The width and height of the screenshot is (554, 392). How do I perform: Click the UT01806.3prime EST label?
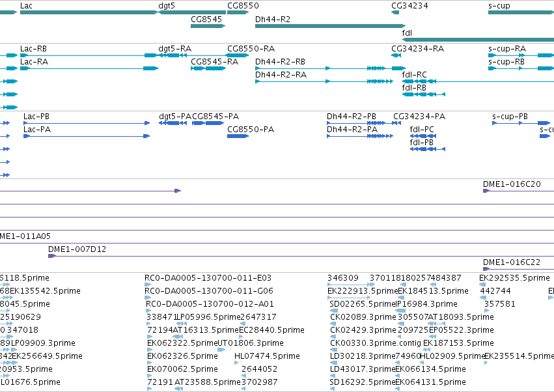coord(250,343)
